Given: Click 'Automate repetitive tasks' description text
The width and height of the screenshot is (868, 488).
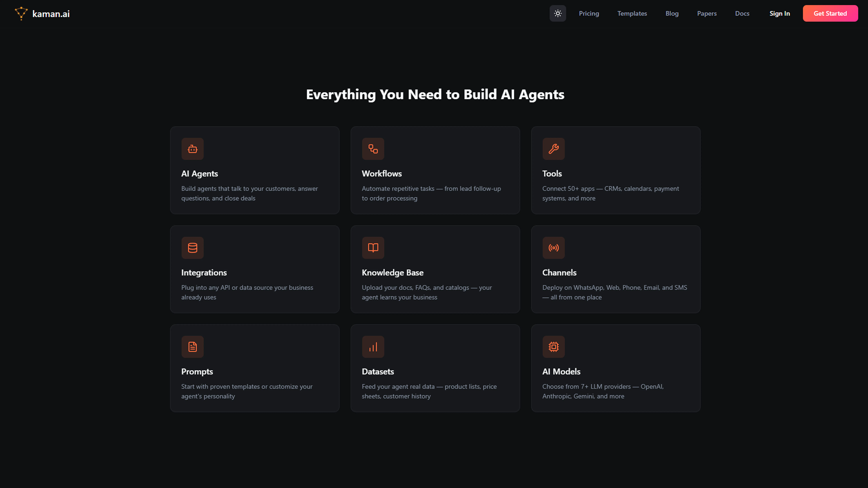Looking at the screenshot, I should click(431, 194).
